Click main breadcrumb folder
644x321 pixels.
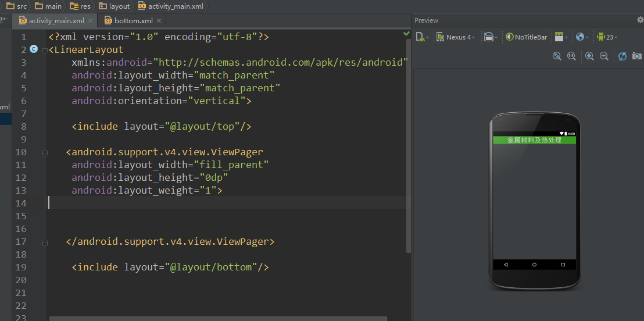(48, 6)
